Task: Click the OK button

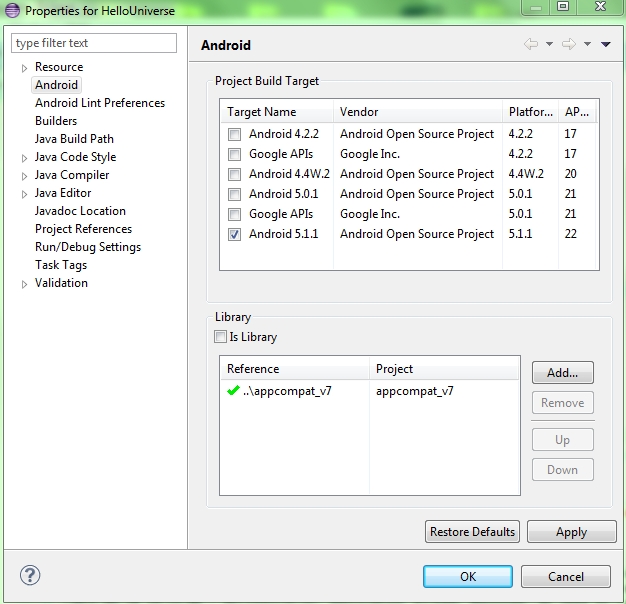Action: (x=467, y=577)
